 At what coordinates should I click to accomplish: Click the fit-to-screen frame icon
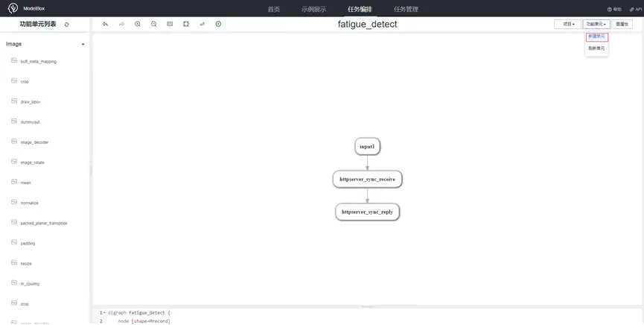point(186,25)
